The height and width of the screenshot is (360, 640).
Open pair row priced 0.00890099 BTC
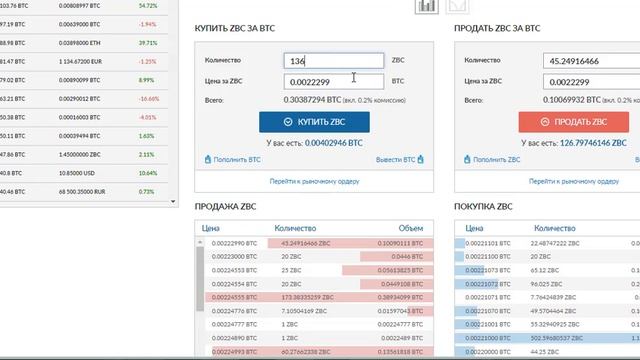[x=84, y=80]
